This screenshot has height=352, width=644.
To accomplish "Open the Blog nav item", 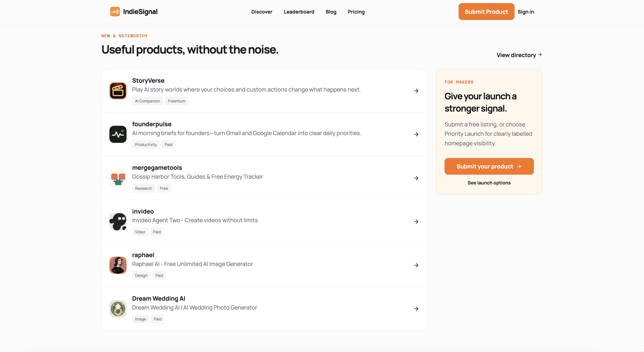I will pos(331,12).
